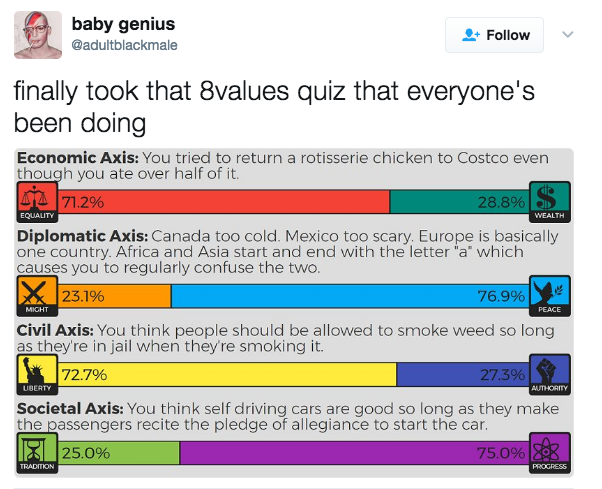Click the Peace dove icon
The height and width of the screenshot is (489, 602).
549,296
